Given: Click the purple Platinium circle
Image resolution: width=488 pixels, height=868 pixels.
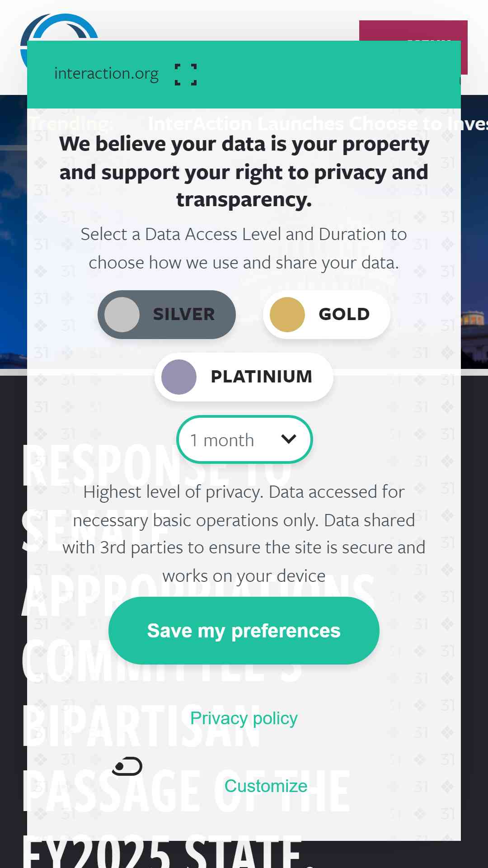Looking at the screenshot, I should tap(179, 377).
